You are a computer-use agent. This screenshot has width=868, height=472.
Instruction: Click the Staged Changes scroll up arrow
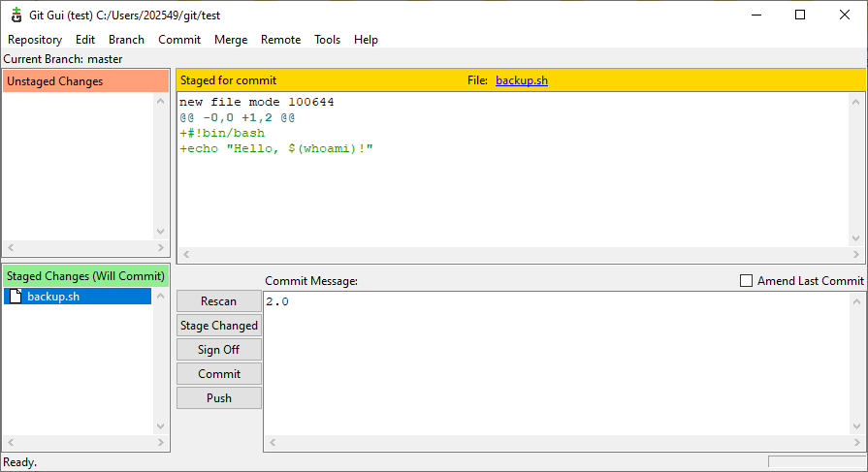(x=161, y=296)
